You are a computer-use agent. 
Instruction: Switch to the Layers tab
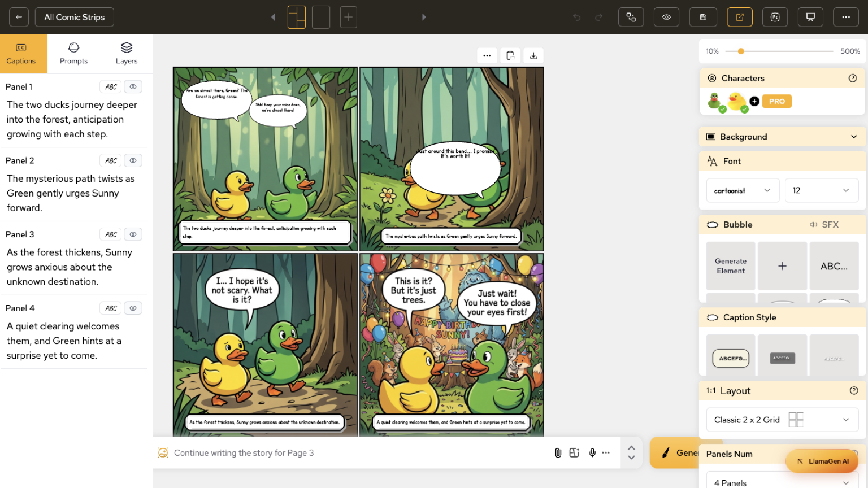coord(127,54)
